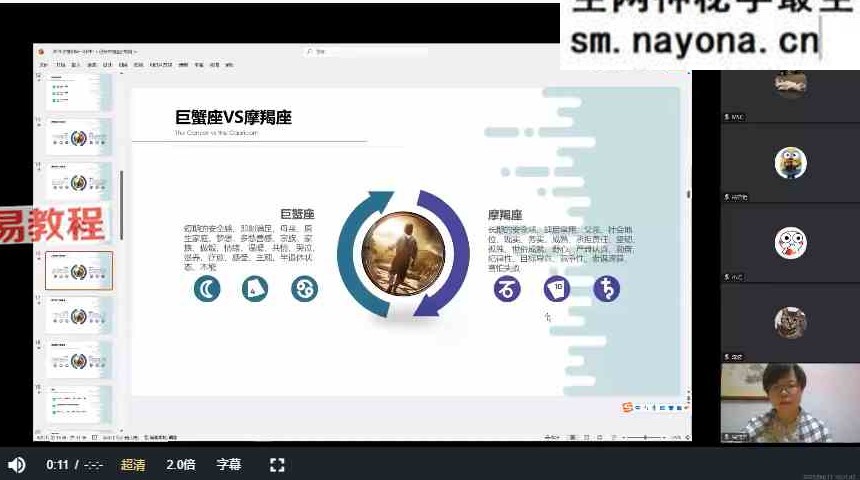Open the 2.0倍 playback speed menu
This screenshot has height=480, width=860.
[x=181, y=465]
